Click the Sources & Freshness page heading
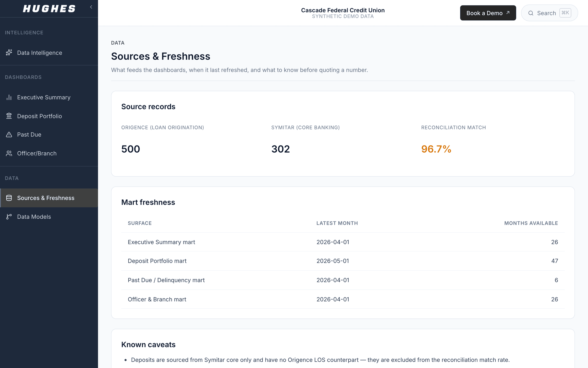 [161, 56]
